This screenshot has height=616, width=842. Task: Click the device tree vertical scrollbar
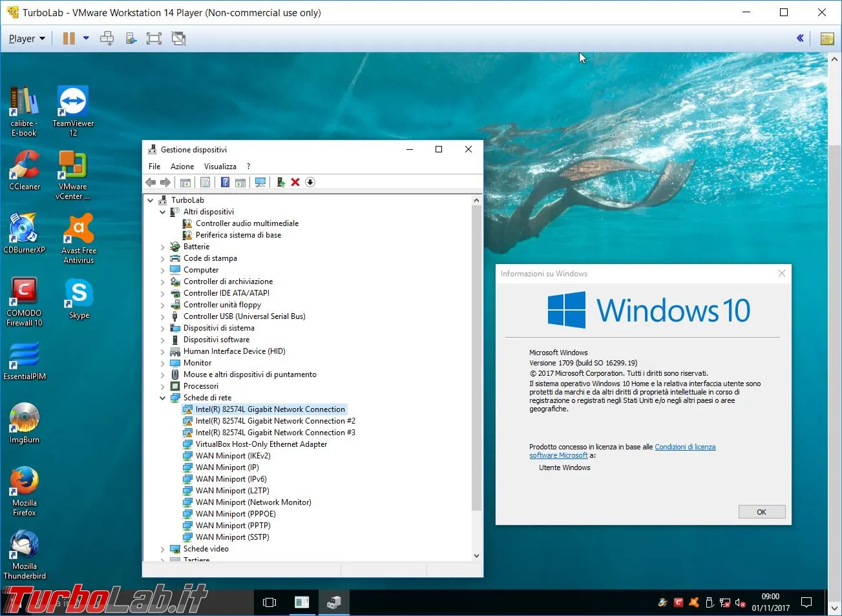(x=476, y=378)
